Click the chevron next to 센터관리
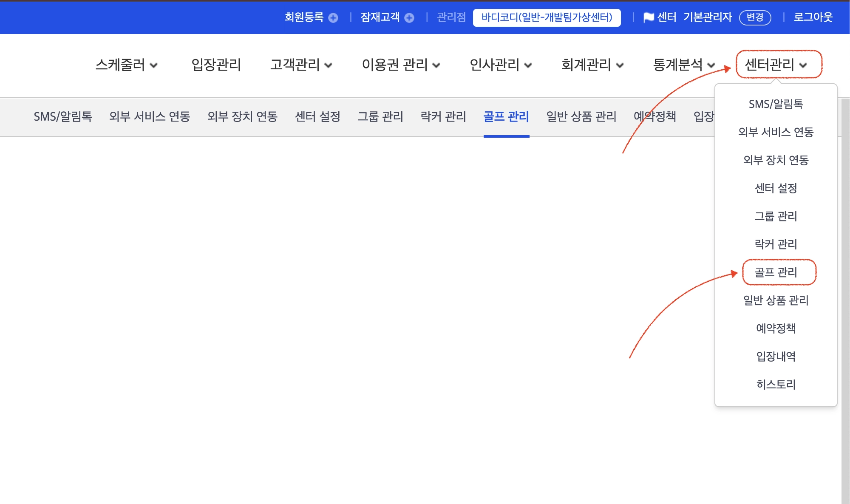 pyautogui.click(x=803, y=65)
